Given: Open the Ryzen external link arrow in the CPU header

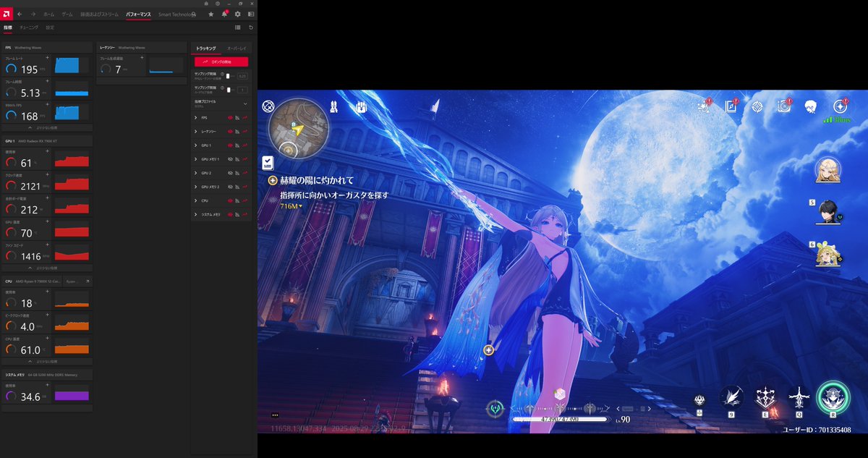Looking at the screenshot, I should coord(88,281).
